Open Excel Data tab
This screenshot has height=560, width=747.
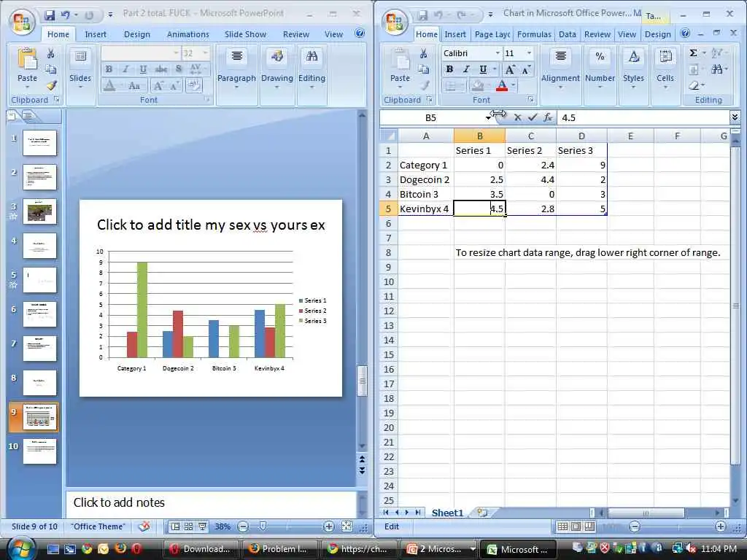(567, 34)
